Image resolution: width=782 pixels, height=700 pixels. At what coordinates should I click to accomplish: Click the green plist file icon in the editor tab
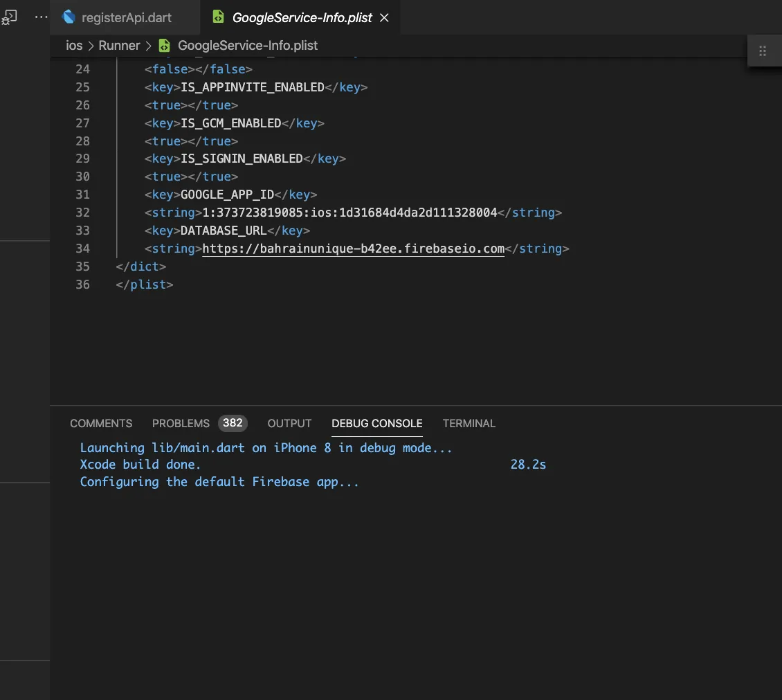218,17
